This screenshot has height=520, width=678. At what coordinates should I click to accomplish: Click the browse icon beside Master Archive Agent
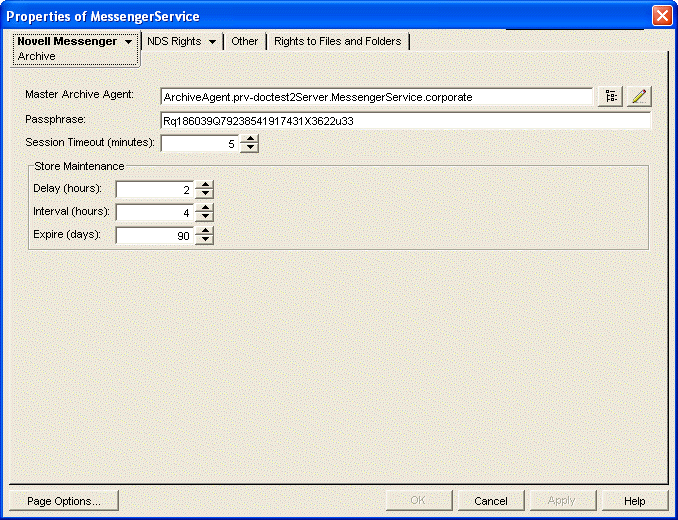click(610, 97)
